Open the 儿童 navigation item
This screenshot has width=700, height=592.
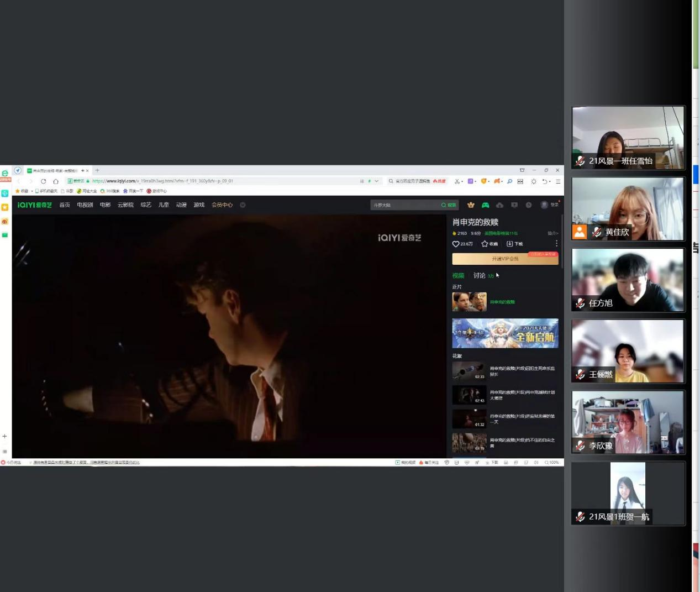(x=164, y=205)
